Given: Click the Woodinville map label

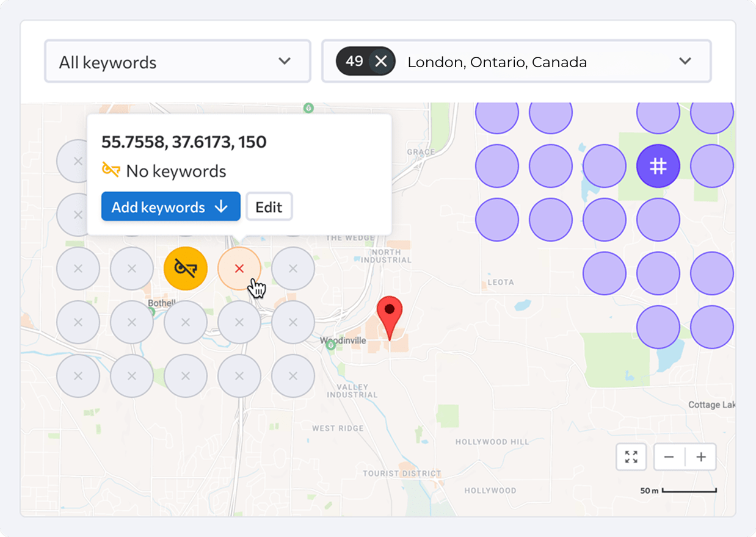Looking at the screenshot, I should (x=344, y=341).
